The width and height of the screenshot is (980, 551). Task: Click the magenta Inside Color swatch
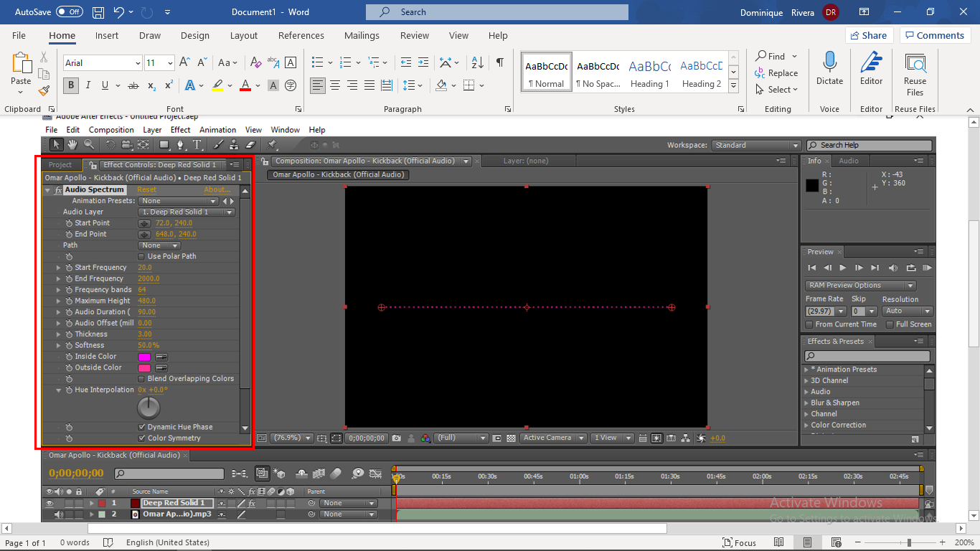point(144,357)
